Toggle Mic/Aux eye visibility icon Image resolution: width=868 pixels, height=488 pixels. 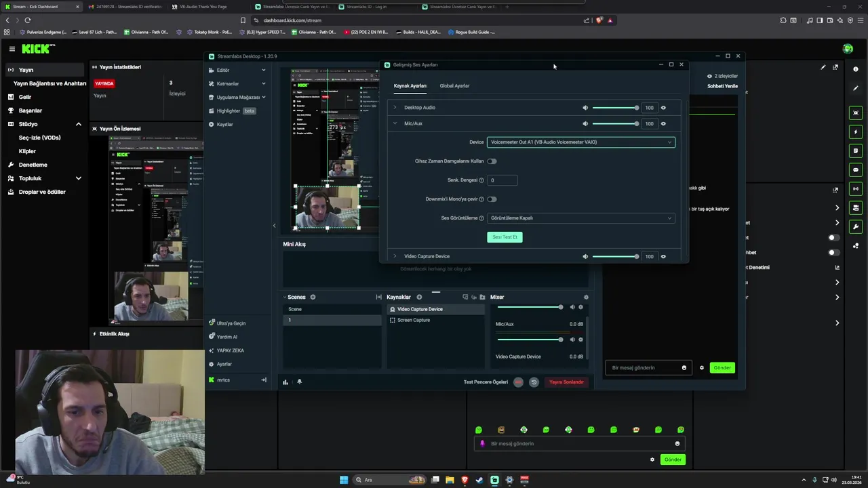[663, 124]
